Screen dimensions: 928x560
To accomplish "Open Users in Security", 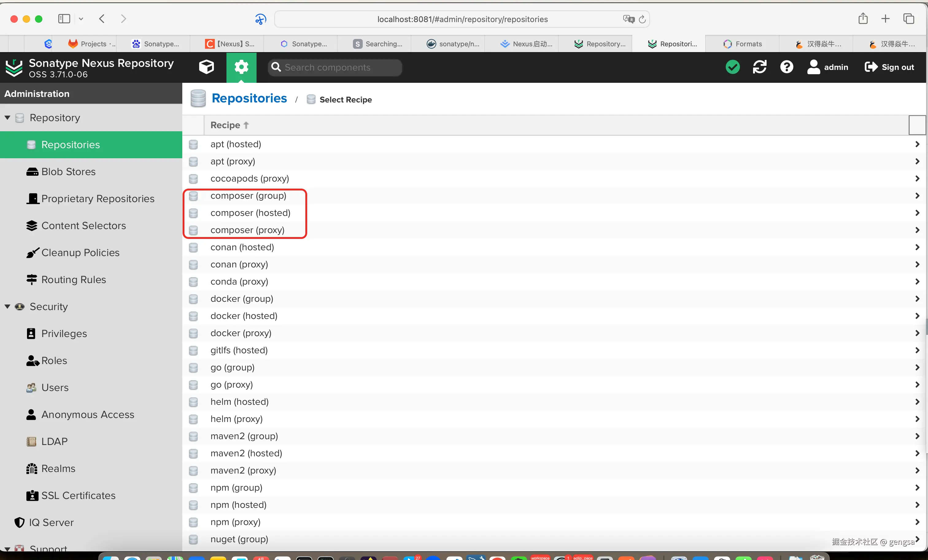I will [91, 388].
